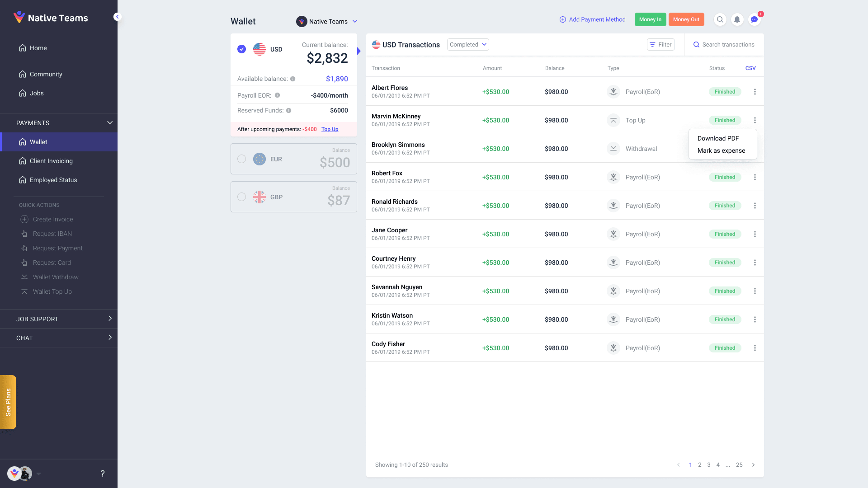868x488 pixels.
Task: Go to page 3 of results
Action: click(709, 465)
